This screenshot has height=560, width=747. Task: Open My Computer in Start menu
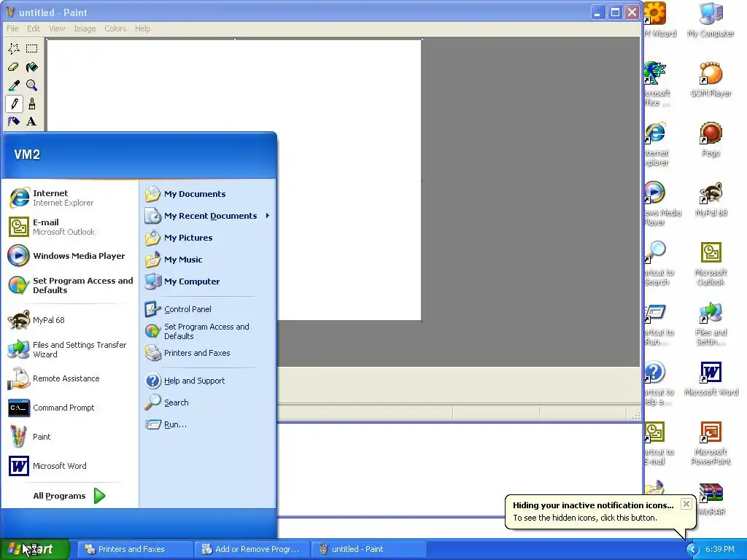tap(208, 281)
